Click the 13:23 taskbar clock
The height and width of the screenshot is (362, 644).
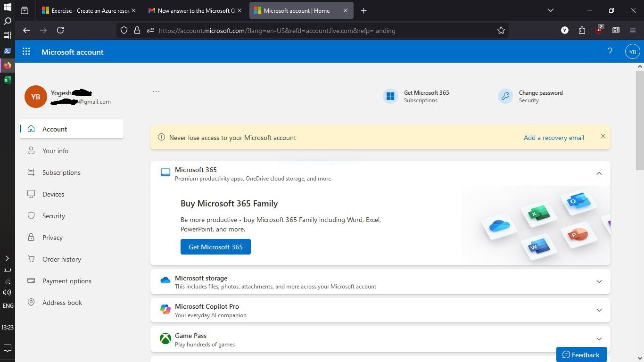(7, 327)
